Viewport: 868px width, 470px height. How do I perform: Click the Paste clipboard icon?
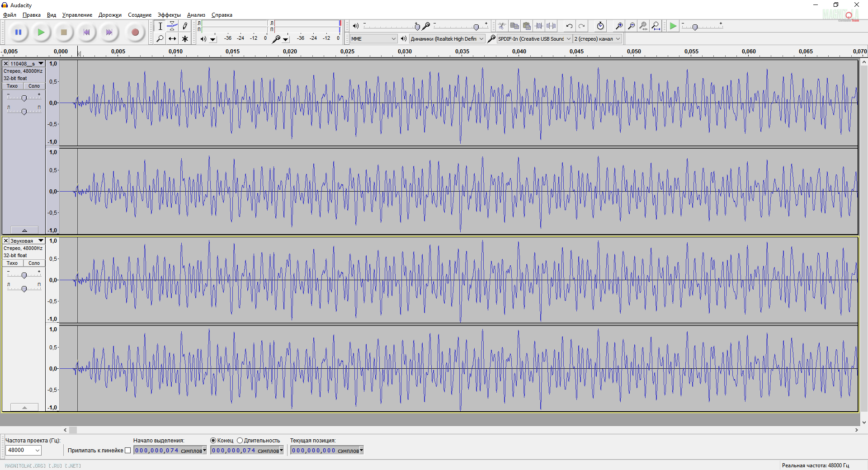[527, 26]
